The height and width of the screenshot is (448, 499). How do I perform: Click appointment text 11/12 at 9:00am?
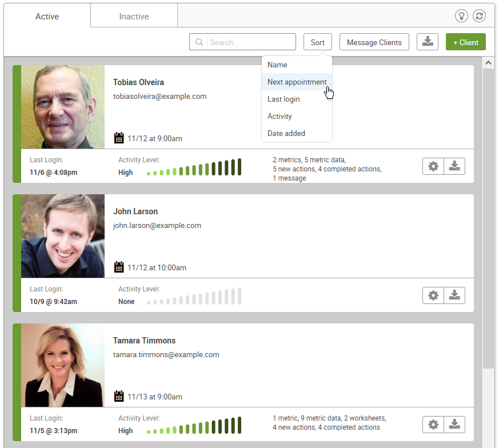[155, 138]
